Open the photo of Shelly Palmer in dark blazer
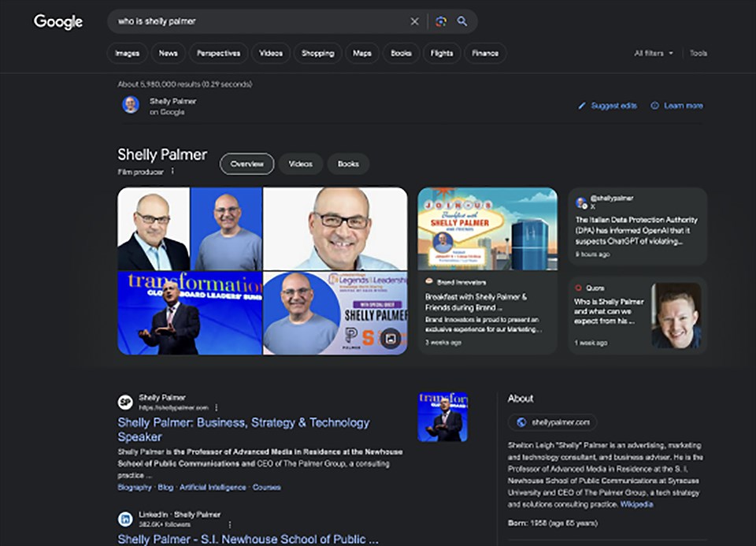Screen dimensions: 756x546 click(x=154, y=228)
